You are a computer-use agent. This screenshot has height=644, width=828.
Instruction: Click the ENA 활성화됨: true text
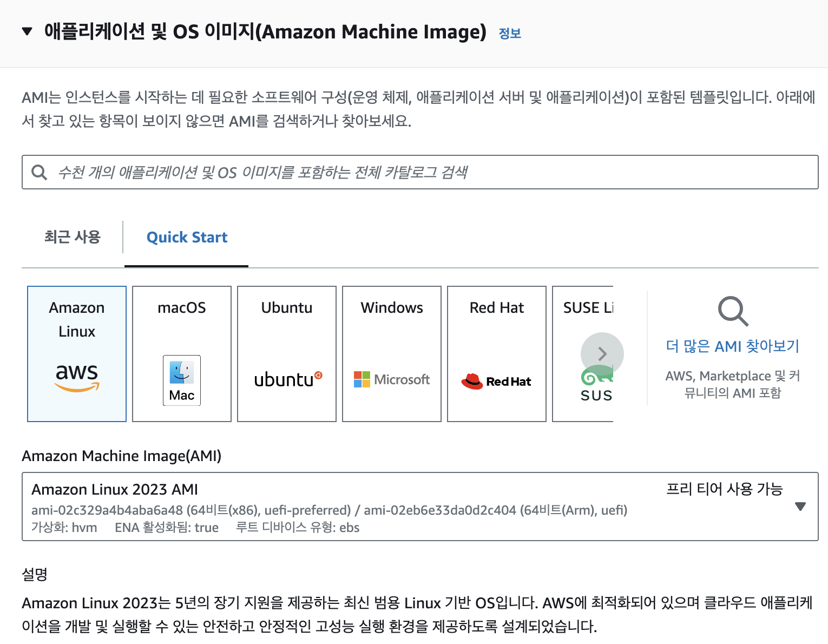(x=167, y=528)
